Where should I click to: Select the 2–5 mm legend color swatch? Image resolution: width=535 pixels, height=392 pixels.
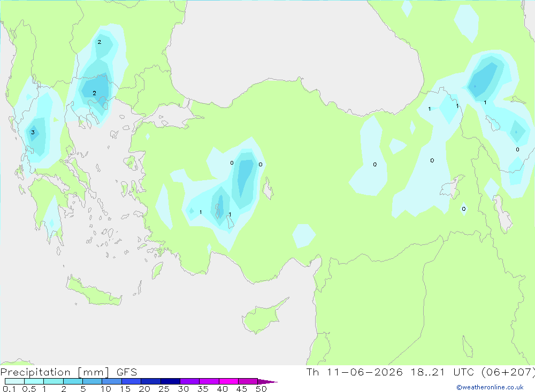(73, 381)
